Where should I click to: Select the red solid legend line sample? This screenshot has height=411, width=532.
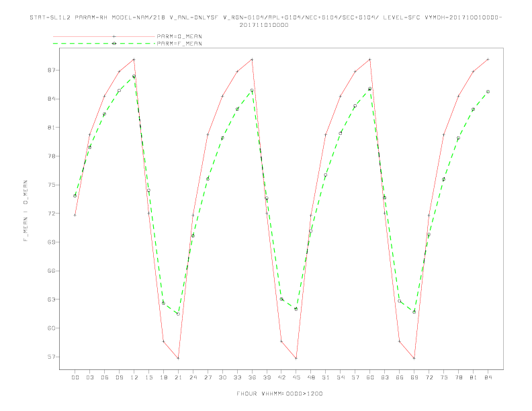(104, 36)
